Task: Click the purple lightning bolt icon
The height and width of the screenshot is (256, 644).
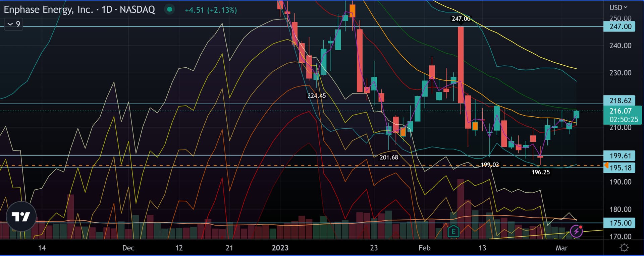Action: coord(576,231)
